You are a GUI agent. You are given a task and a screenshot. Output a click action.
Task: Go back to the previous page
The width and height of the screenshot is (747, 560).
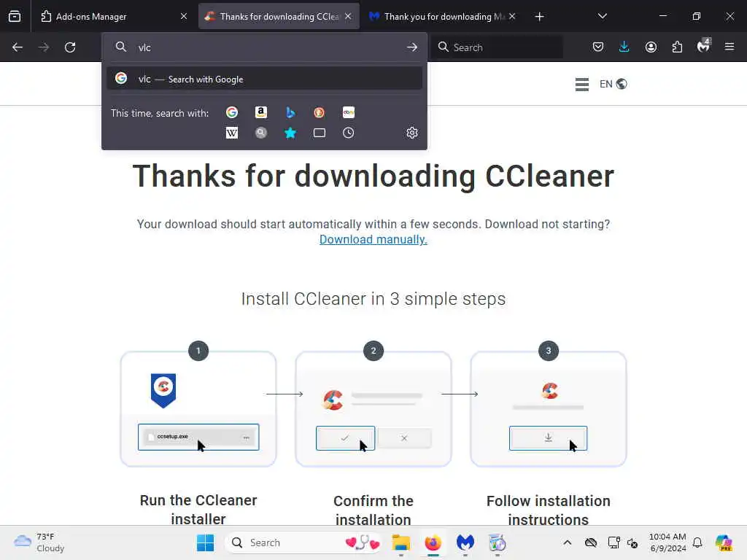click(x=18, y=47)
